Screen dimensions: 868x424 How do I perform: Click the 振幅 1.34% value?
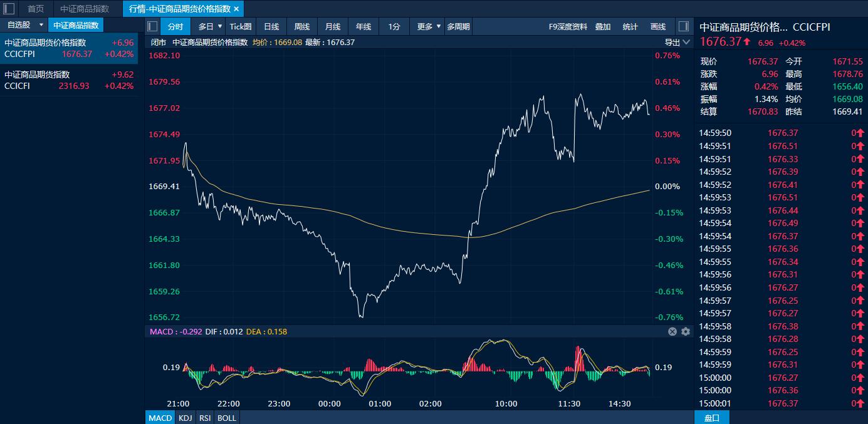(766, 99)
